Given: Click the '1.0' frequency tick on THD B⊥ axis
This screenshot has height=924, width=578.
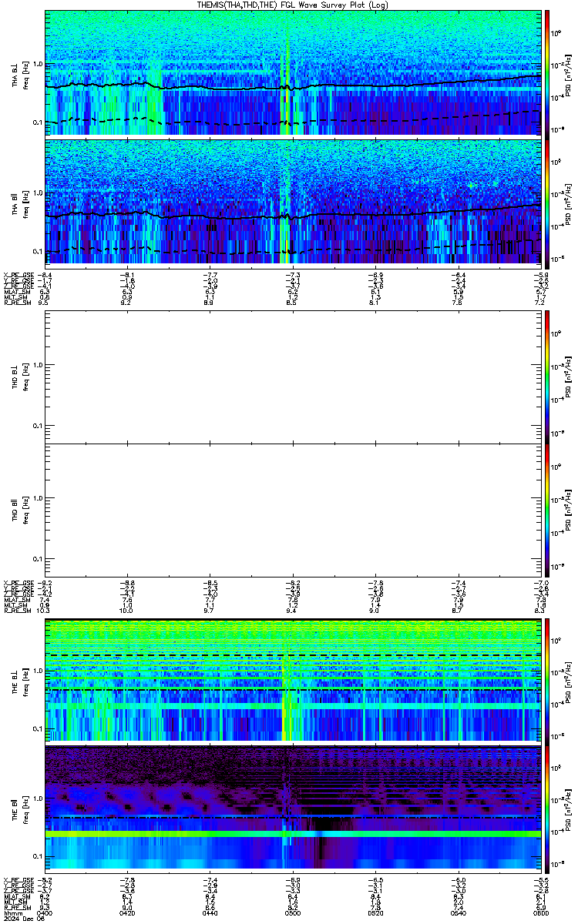Looking at the screenshot, I should 36,365.
